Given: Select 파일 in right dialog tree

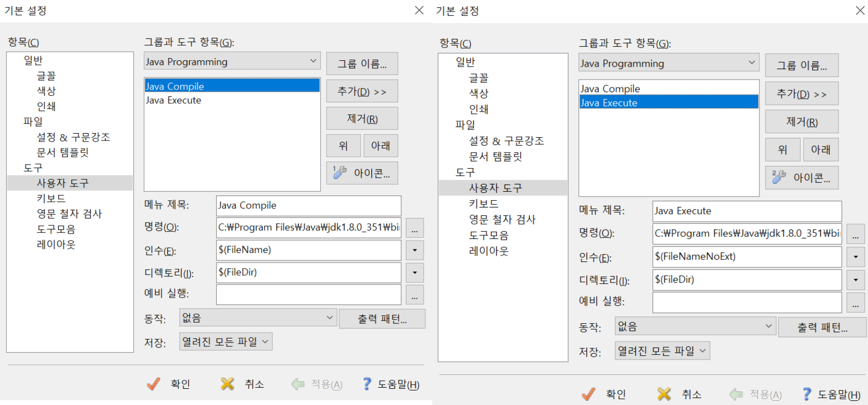Looking at the screenshot, I should coord(465,125).
